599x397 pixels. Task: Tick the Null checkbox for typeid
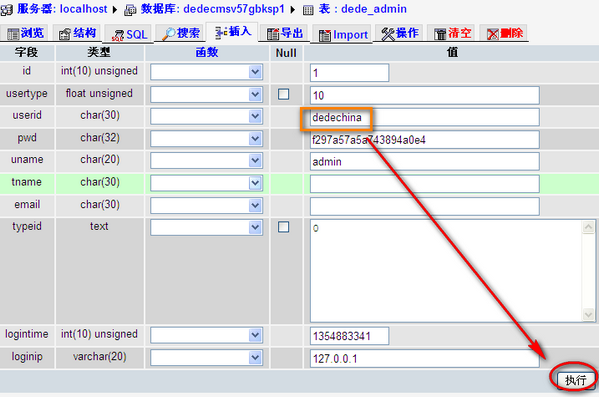point(283,227)
